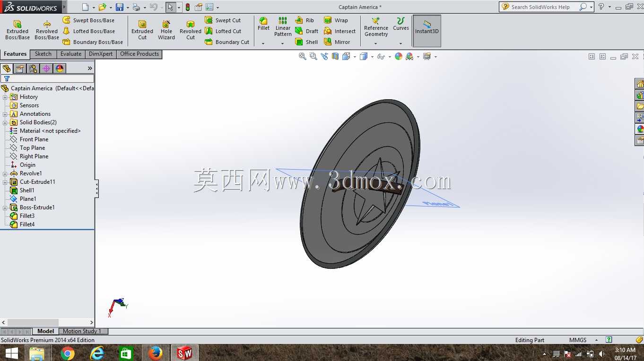Select the Mirror feature
The width and height of the screenshot is (644, 361).
point(337,42)
